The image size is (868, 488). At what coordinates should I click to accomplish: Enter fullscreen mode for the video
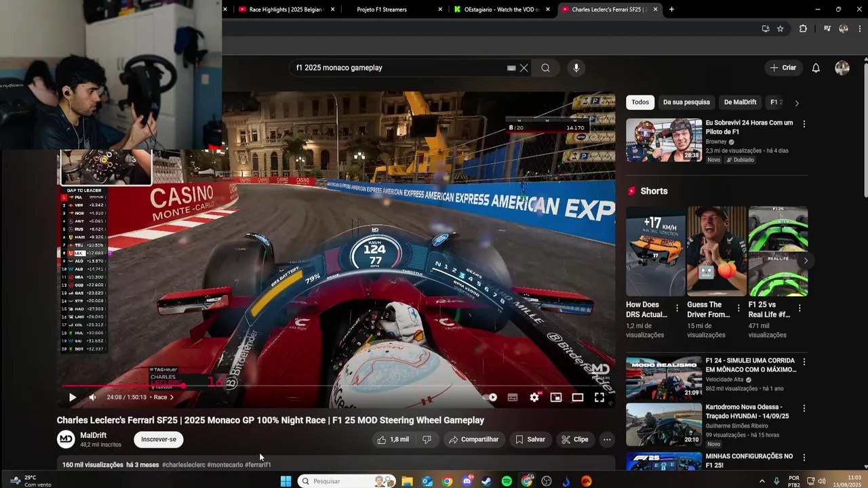599,398
